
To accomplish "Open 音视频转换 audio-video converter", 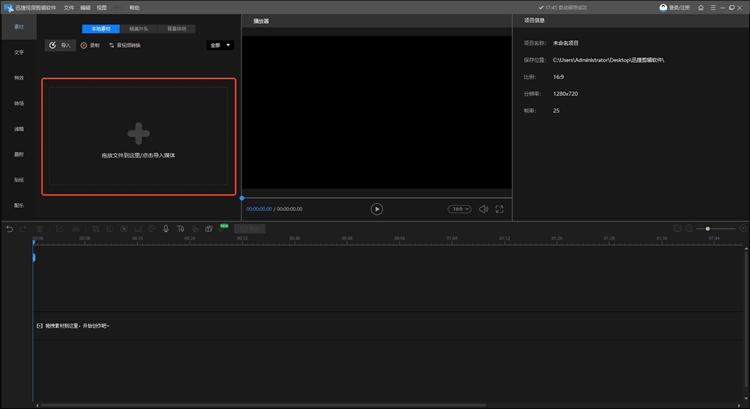I will click(124, 45).
